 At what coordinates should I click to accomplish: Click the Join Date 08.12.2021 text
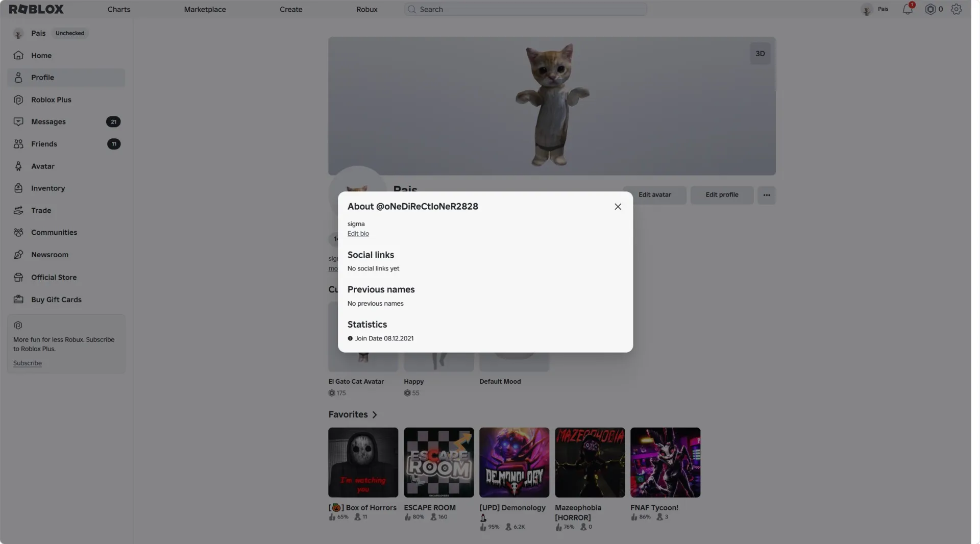pos(384,338)
